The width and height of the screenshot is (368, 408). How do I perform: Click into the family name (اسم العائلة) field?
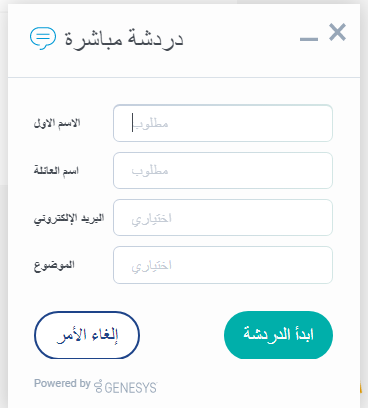tap(223, 171)
